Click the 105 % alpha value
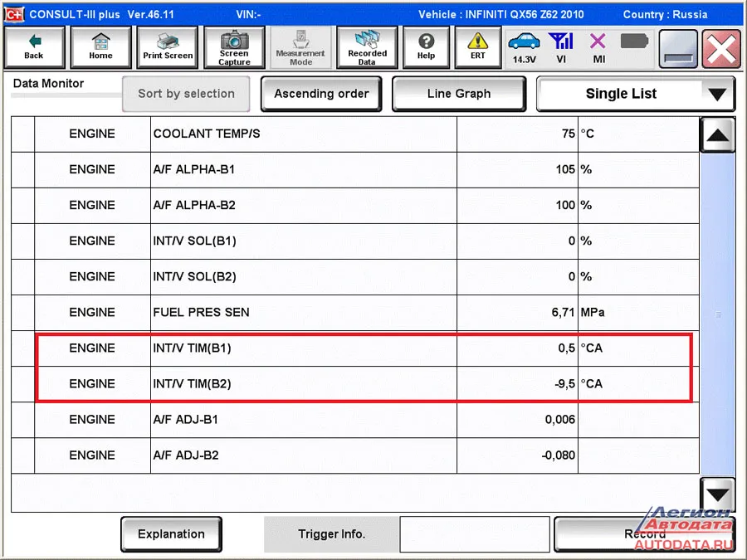Screen dimensions: 747x560 565,169
